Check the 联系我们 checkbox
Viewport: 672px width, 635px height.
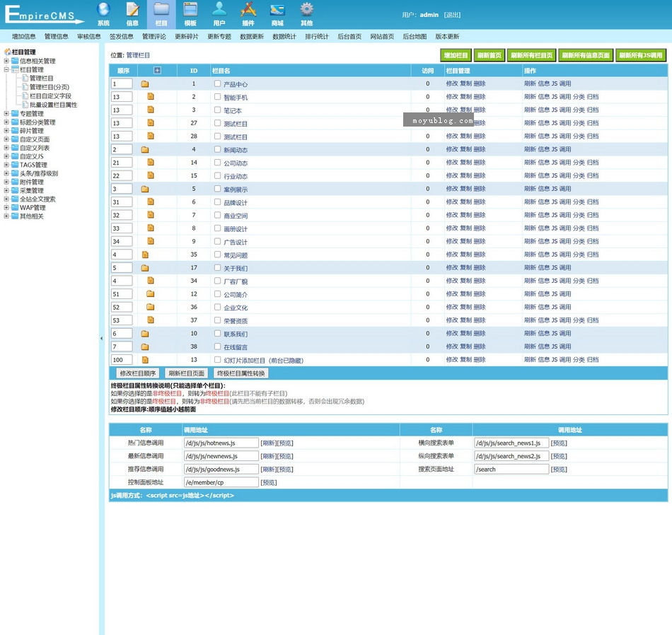(x=218, y=333)
